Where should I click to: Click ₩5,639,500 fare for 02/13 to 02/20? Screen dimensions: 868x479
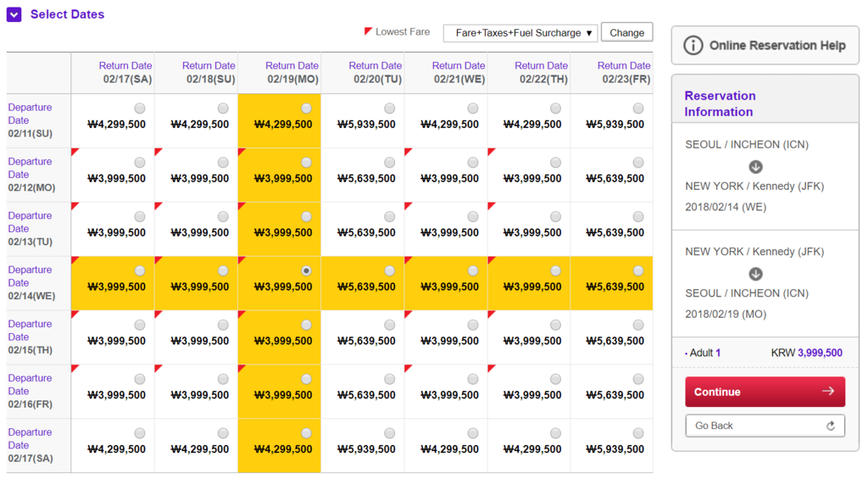click(x=366, y=232)
